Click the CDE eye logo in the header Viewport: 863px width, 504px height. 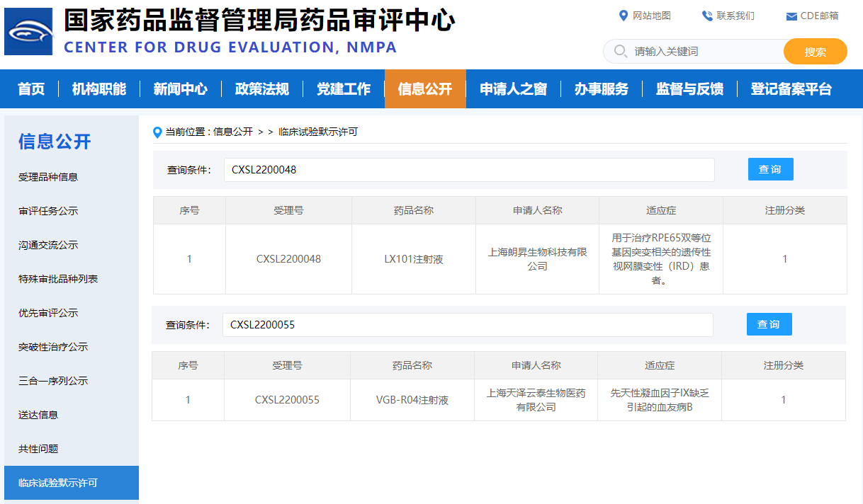[28, 31]
